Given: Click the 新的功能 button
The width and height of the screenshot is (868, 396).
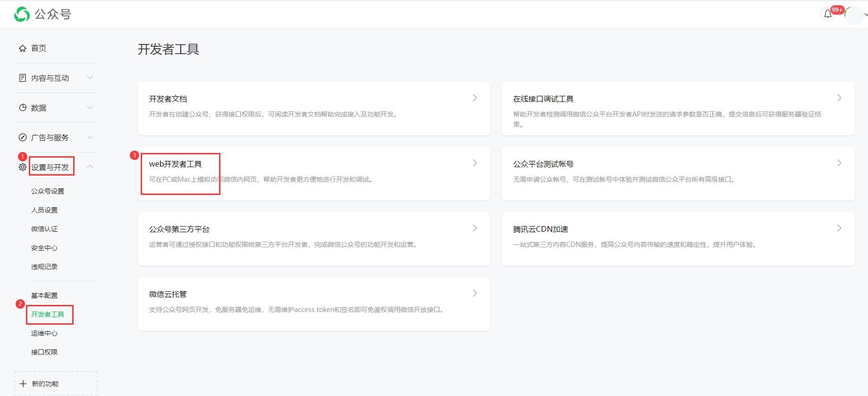Looking at the screenshot, I should point(56,384).
